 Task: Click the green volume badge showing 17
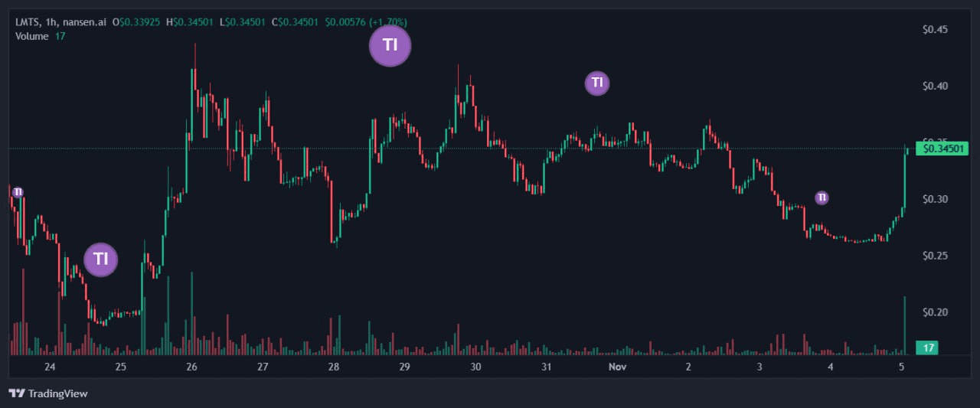pyautogui.click(x=928, y=348)
